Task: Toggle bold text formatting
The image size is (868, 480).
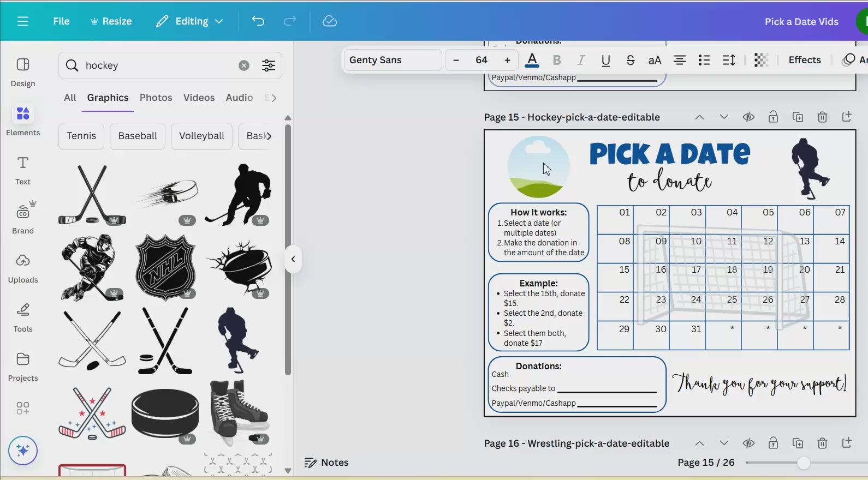Action: pos(556,60)
